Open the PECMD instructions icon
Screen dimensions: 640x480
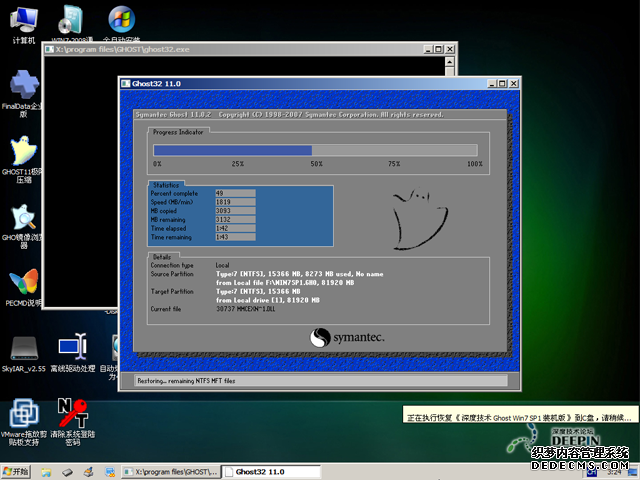[x=24, y=288]
